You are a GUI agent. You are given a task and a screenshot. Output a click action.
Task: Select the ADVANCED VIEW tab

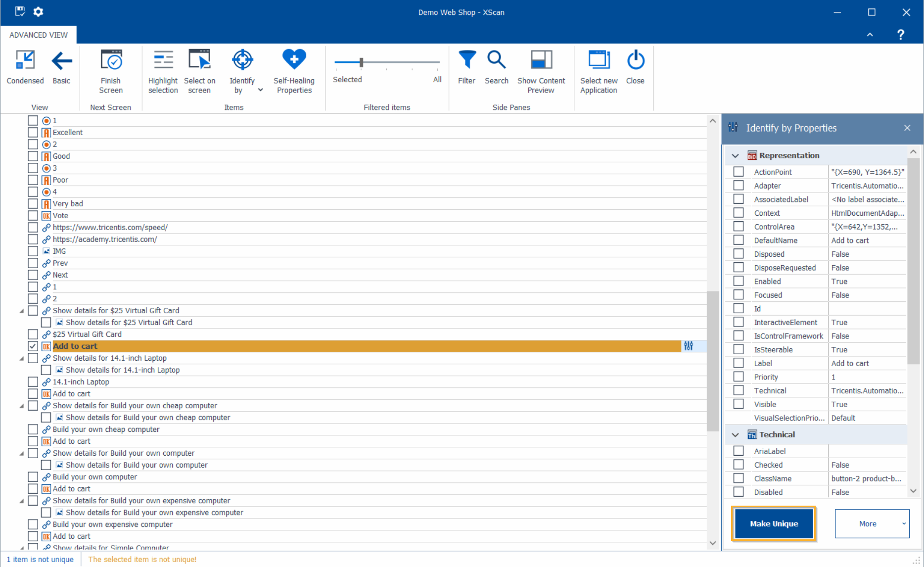pyautogui.click(x=39, y=35)
